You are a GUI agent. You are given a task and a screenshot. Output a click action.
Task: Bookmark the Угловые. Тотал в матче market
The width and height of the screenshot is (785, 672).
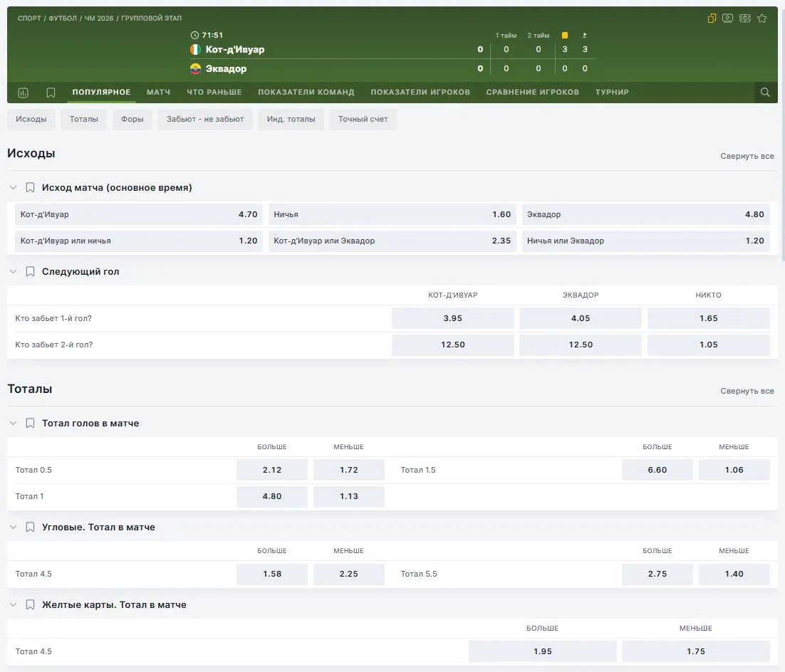coord(30,527)
